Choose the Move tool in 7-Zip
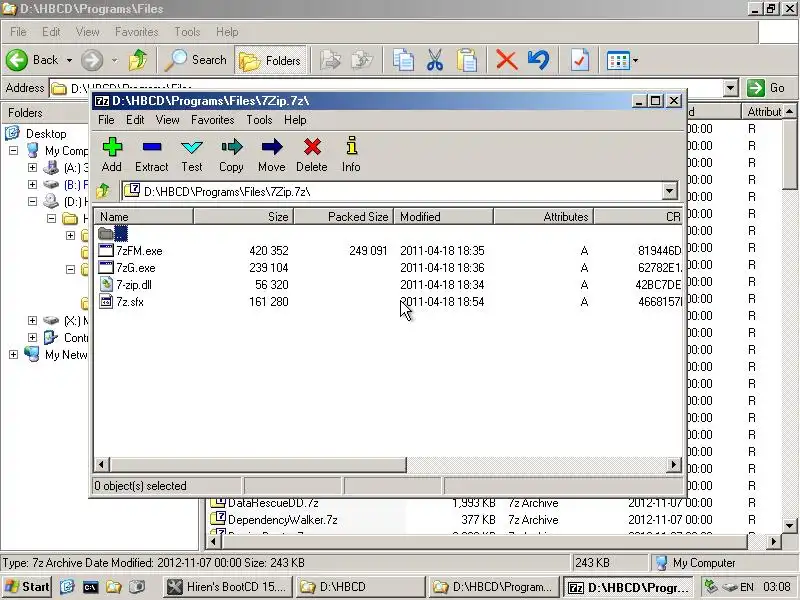Screen dimensions: 800x600 pos(271,155)
